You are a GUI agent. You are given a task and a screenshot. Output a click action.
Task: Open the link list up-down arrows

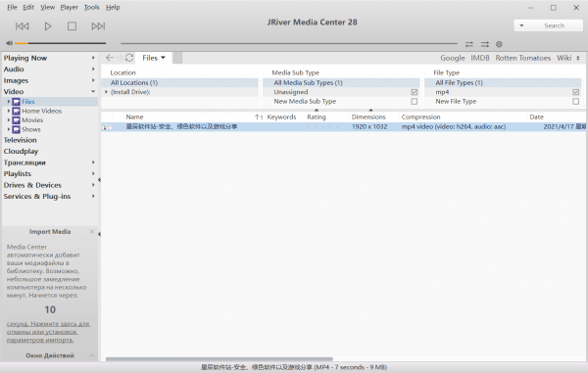(x=578, y=58)
